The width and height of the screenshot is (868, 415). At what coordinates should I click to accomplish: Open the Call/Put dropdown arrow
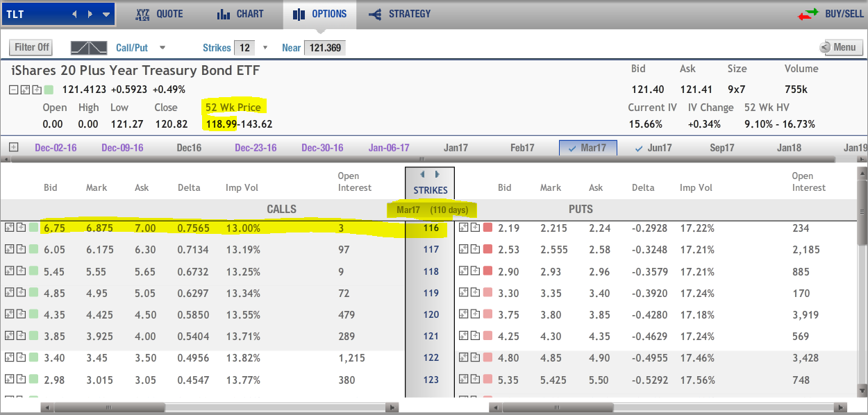(162, 48)
